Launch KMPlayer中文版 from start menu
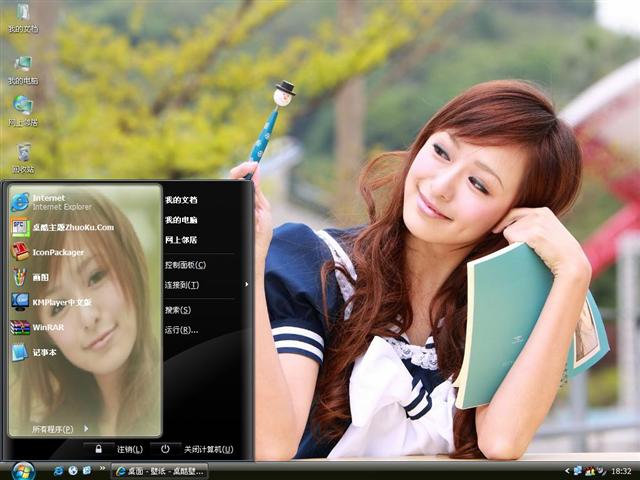Viewport: 640px width, 480px height. [x=51, y=302]
